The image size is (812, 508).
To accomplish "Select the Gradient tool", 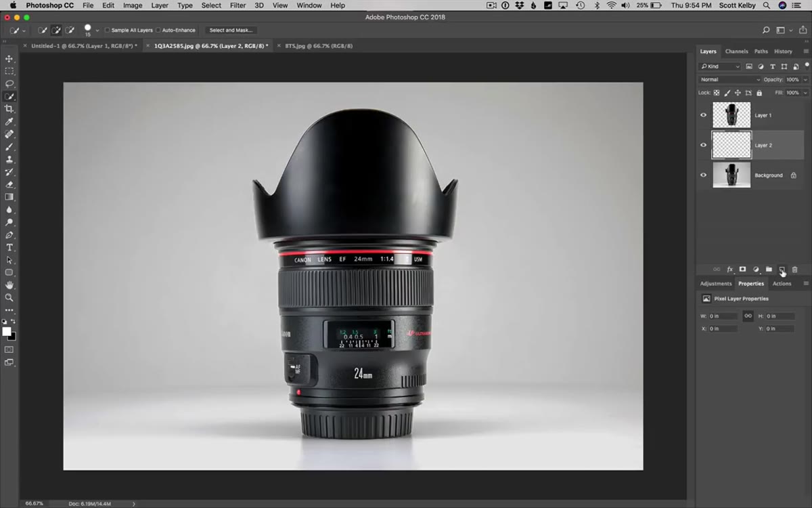I will click(9, 197).
